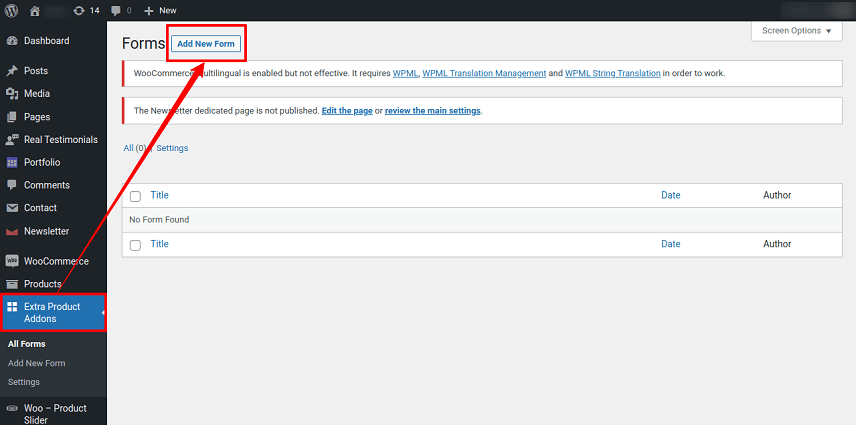Sort by Title in table footer

(x=159, y=244)
